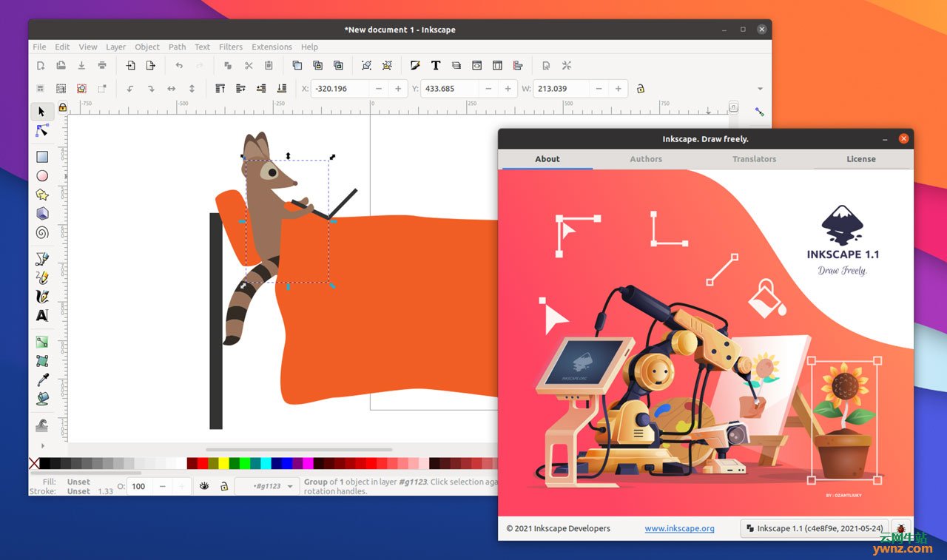The height and width of the screenshot is (560, 947).
Task: Switch to the Authors tab
Action: [x=645, y=159]
